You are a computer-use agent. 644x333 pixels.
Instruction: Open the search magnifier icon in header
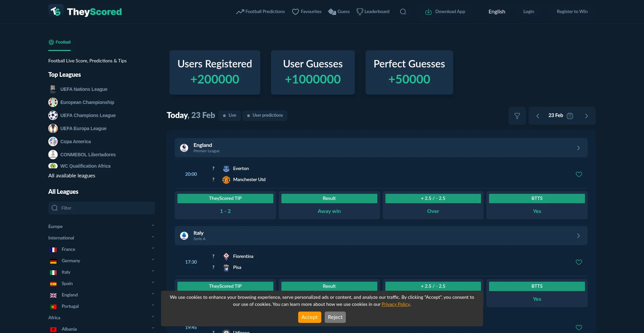[x=403, y=12]
